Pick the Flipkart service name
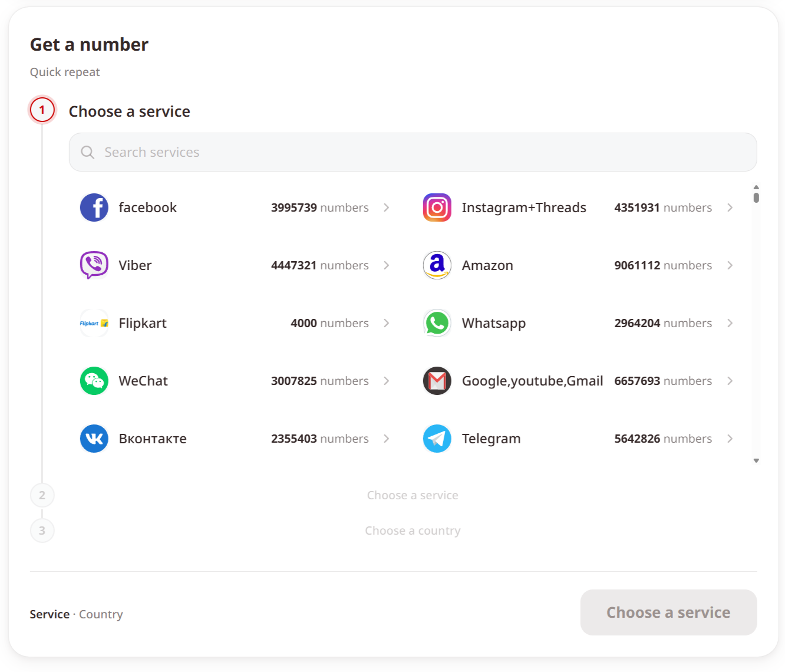Image resolution: width=785 pixels, height=672 pixels. tap(143, 323)
